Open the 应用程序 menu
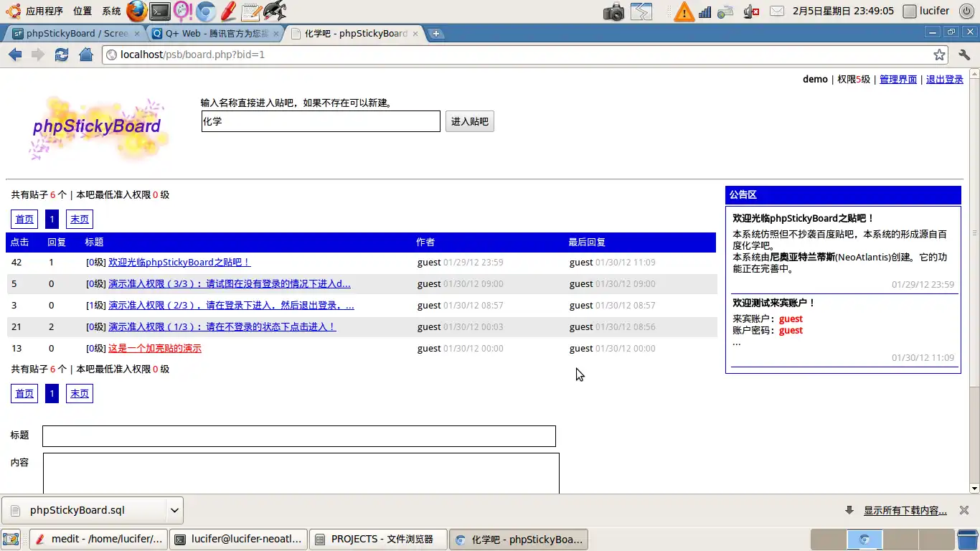 click(44, 11)
